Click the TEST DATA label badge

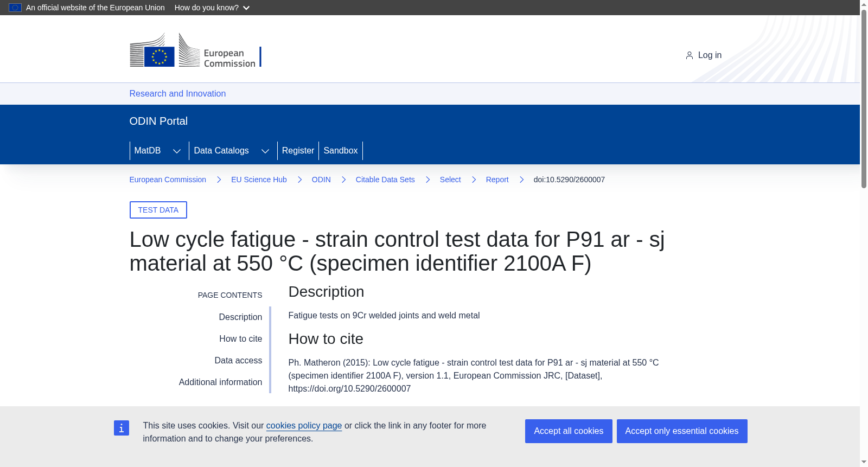(158, 210)
